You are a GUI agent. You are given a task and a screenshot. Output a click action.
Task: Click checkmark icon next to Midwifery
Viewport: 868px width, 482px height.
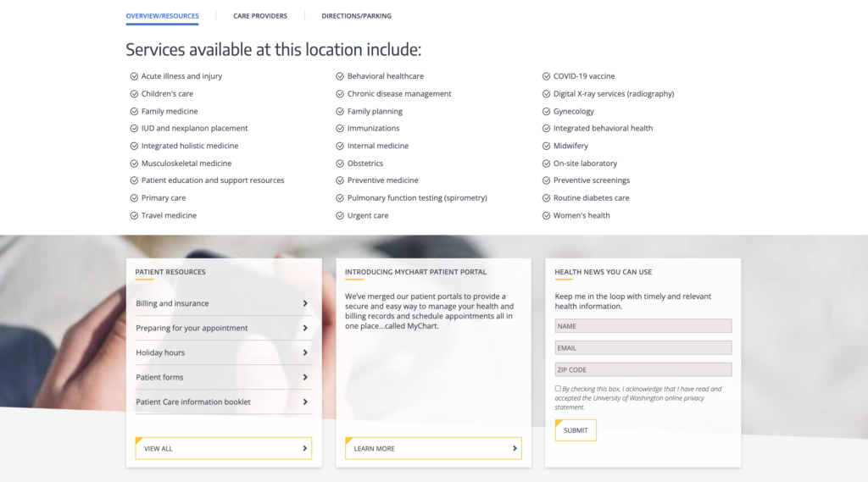tap(547, 146)
